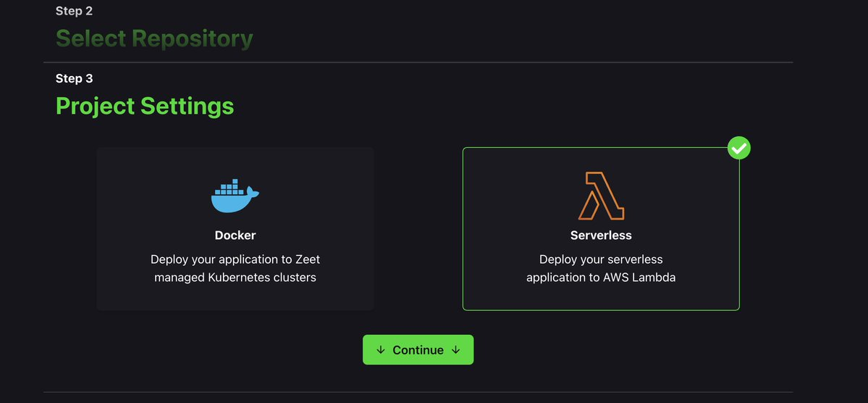
Task: Click the 'Deploy your serverless' description line
Action: coord(601,259)
